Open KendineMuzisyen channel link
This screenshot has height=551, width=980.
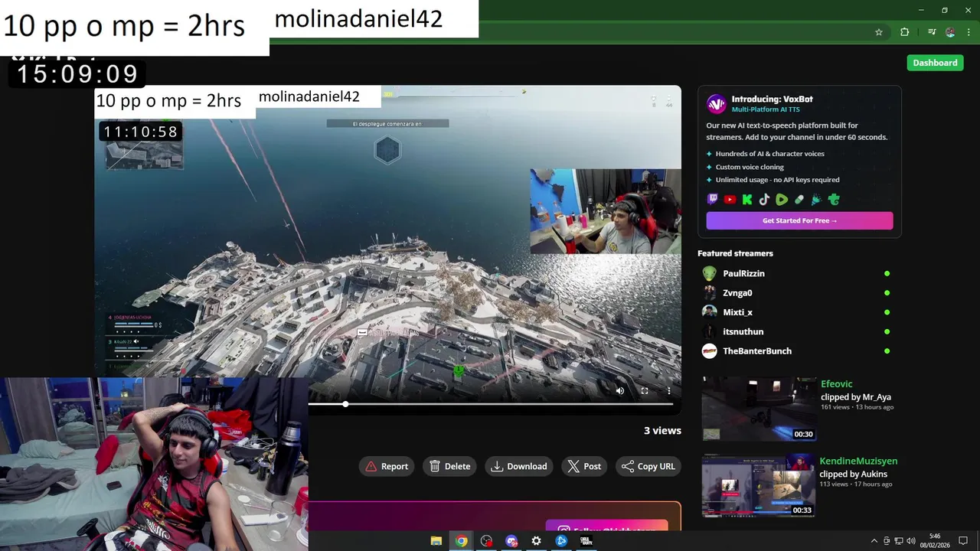pyautogui.click(x=858, y=461)
